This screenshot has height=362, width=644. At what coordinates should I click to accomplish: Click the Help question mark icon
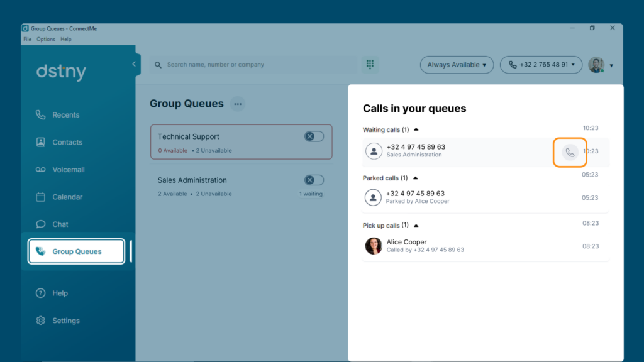40,293
